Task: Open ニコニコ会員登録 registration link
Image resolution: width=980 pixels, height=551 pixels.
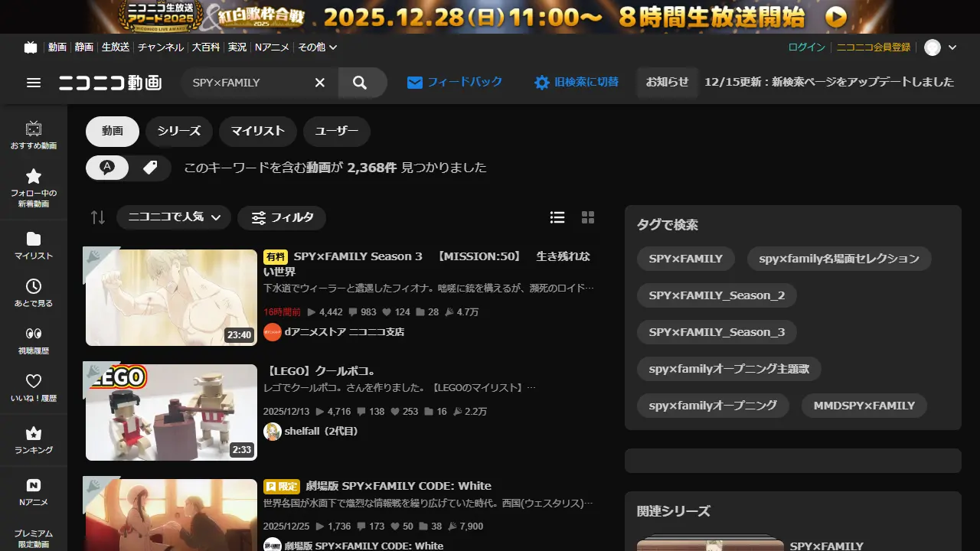Action: click(x=875, y=47)
